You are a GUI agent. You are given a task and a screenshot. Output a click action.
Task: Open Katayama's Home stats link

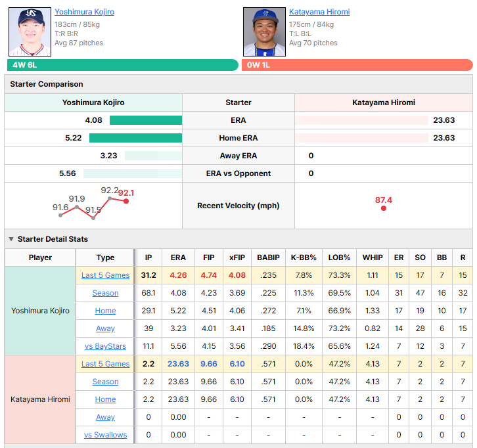click(x=105, y=399)
